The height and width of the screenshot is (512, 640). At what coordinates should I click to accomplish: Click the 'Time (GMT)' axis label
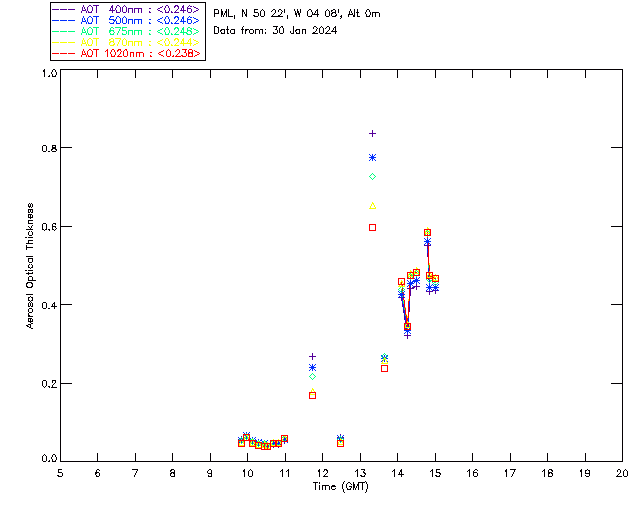pyautogui.click(x=341, y=487)
